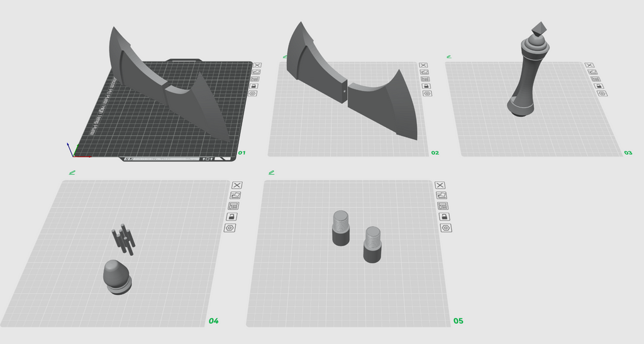Arrange objects on plate 04

point(234,206)
